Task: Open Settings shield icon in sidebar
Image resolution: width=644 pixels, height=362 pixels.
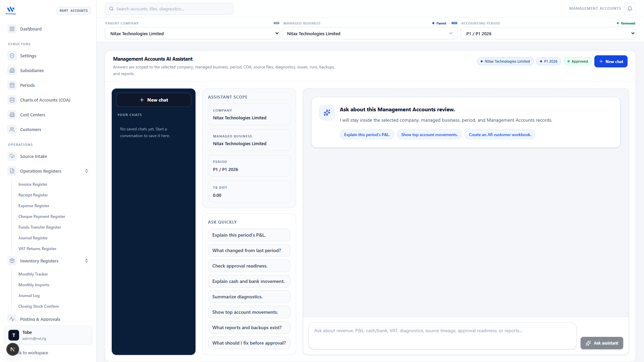Action: click(x=12, y=56)
